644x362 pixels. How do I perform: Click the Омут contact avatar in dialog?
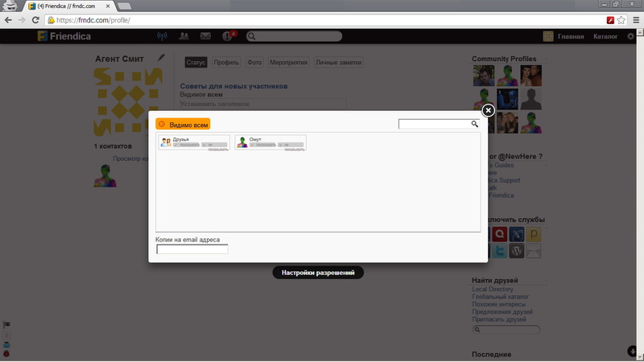click(242, 142)
